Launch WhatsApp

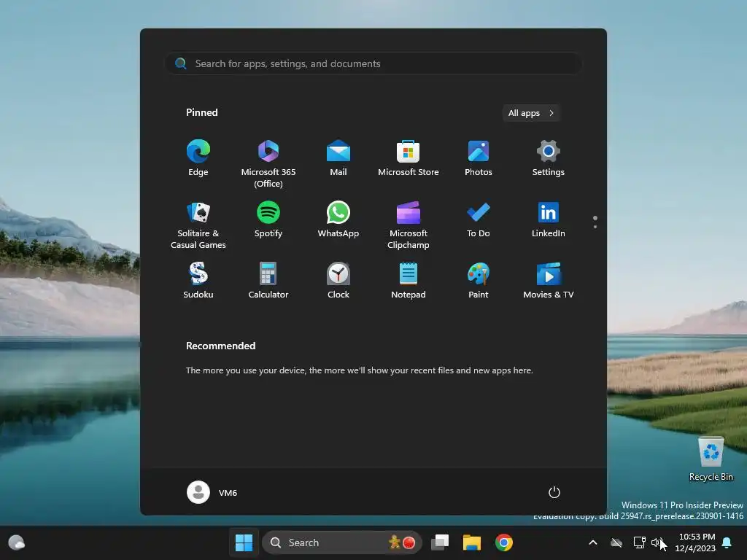(338, 219)
